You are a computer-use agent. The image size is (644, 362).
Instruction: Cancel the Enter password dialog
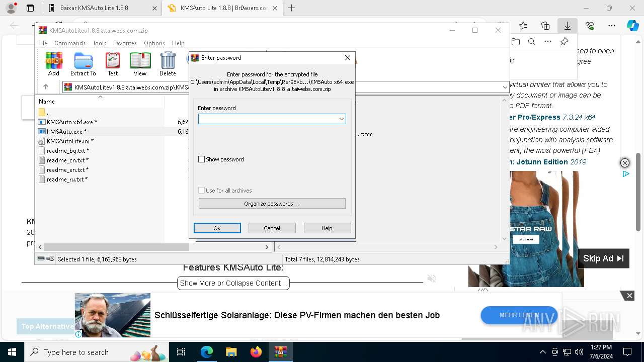click(272, 228)
